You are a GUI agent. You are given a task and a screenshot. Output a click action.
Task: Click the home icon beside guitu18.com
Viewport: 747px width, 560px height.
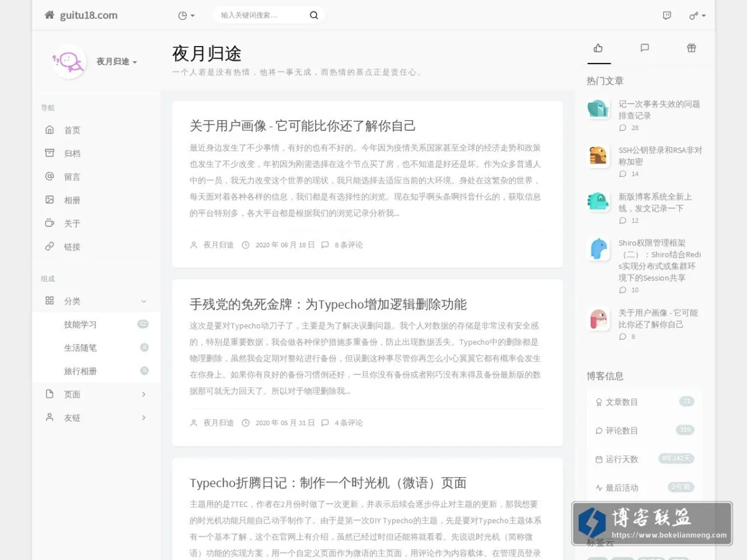click(x=49, y=15)
